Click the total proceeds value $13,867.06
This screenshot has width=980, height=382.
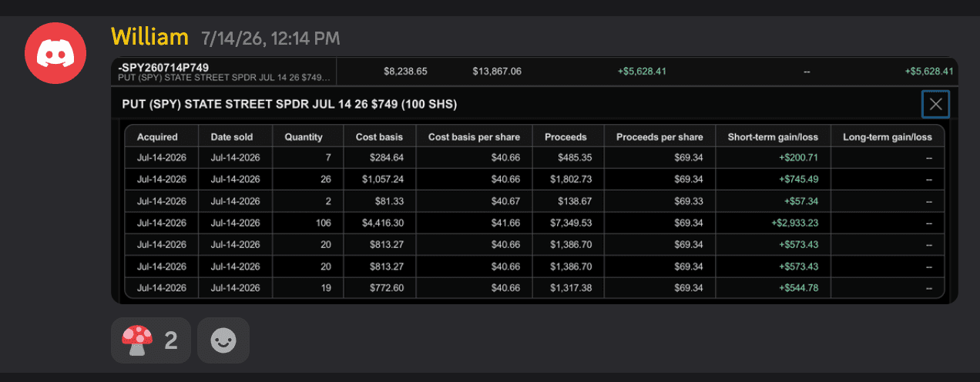point(497,71)
